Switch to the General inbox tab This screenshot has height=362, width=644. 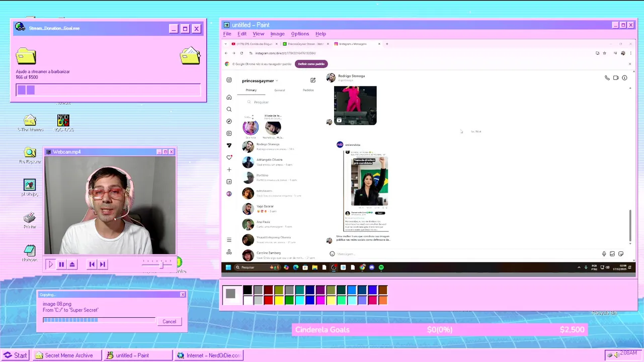280,90
